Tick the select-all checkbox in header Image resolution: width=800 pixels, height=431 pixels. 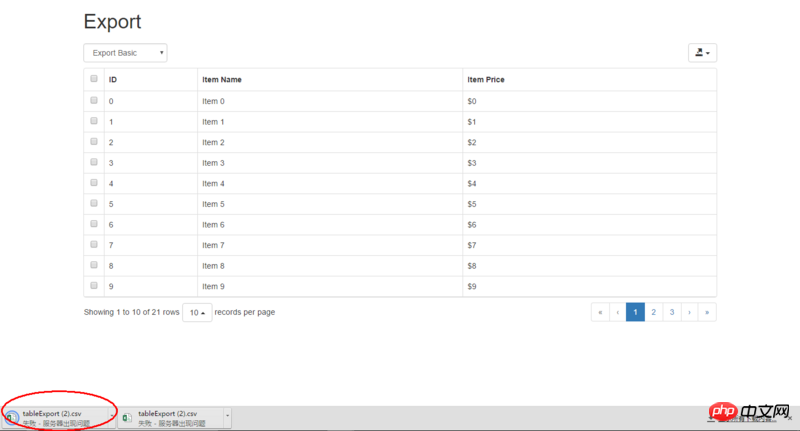click(x=94, y=79)
